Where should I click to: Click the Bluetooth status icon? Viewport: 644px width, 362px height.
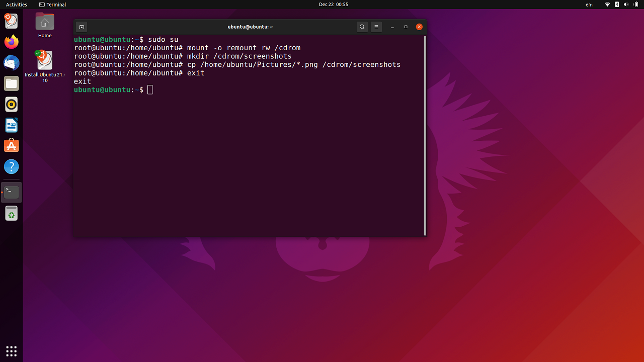617,5
